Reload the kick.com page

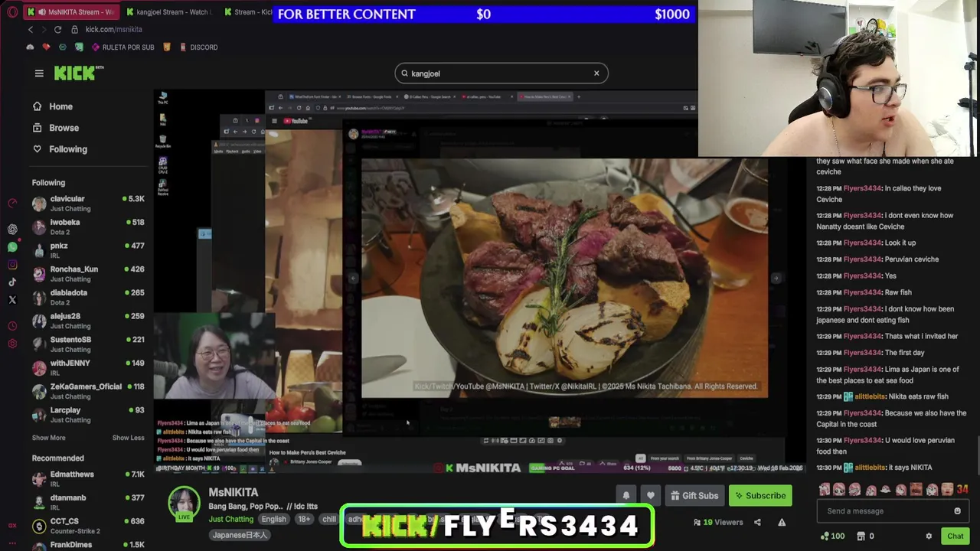[57, 29]
